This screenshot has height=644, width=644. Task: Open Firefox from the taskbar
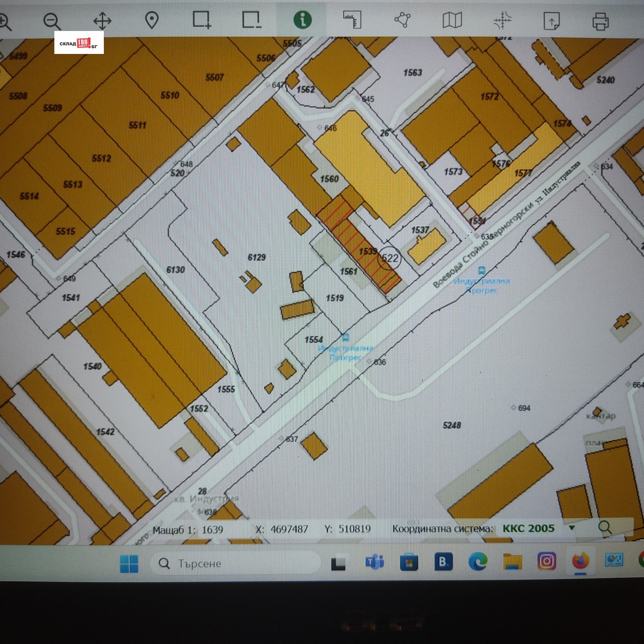[x=580, y=561]
